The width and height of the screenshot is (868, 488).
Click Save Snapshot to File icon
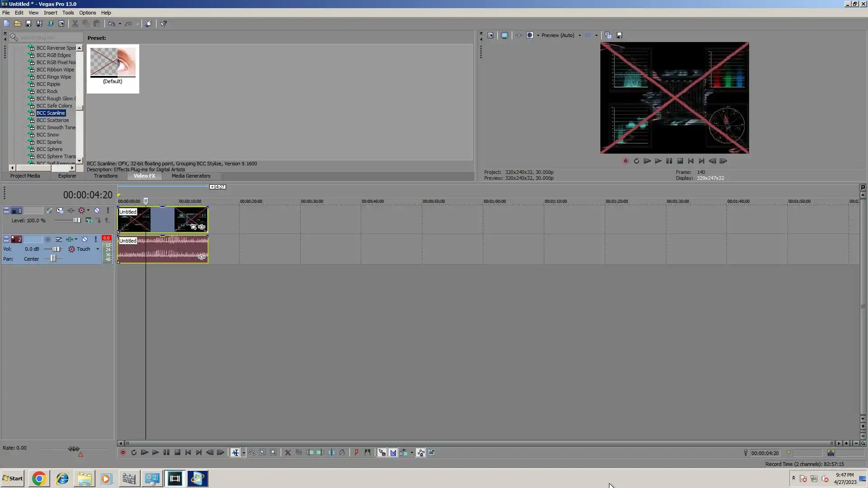coord(619,35)
